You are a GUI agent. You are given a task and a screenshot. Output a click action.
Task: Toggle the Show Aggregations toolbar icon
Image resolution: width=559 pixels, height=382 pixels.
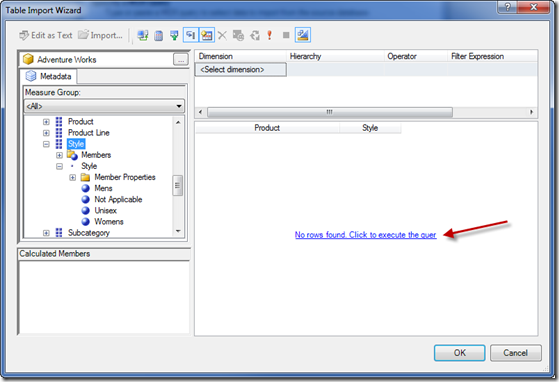tap(207, 35)
